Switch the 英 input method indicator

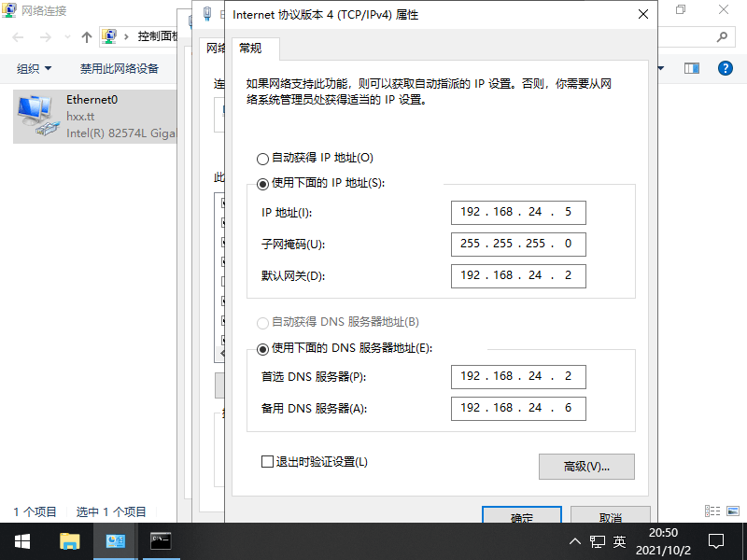[619, 541]
